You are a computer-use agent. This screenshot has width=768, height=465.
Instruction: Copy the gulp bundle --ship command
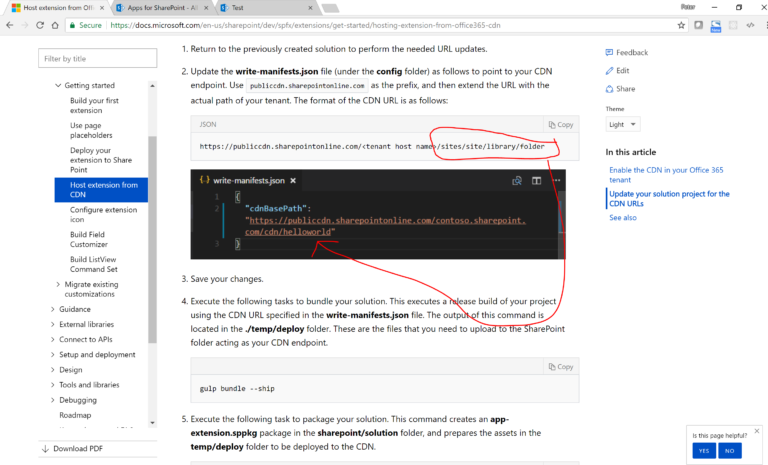tap(561, 367)
